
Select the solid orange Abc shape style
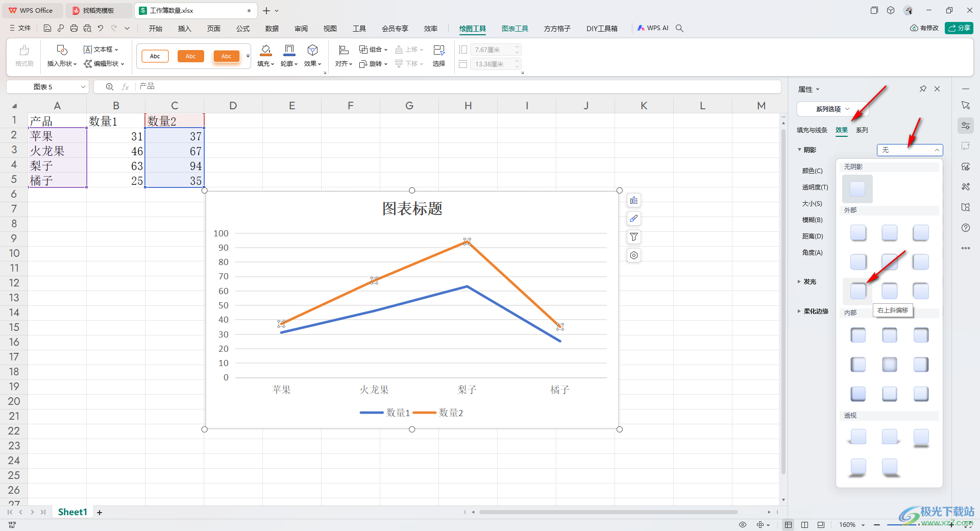(x=191, y=56)
